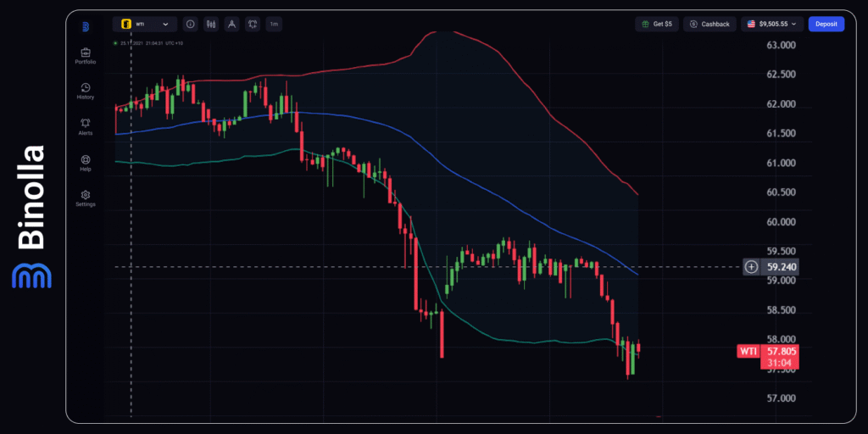Open the candlestick chart type selector
The width and height of the screenshot is (868, 434).
pyautogui.click(x=211, y=25)
